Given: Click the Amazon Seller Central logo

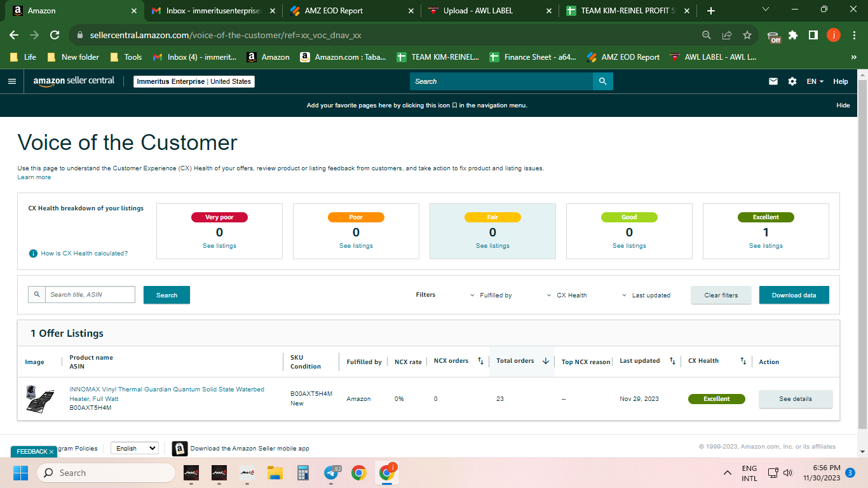Looking at the screenshot, I should pyautogui.click(x=74, y=81).
